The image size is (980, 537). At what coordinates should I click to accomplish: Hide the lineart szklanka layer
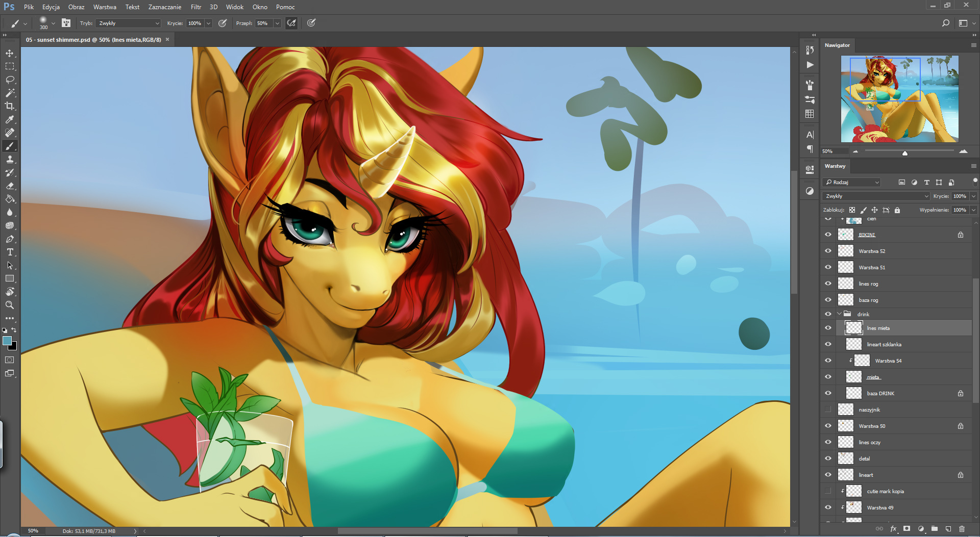pos(828,344)
